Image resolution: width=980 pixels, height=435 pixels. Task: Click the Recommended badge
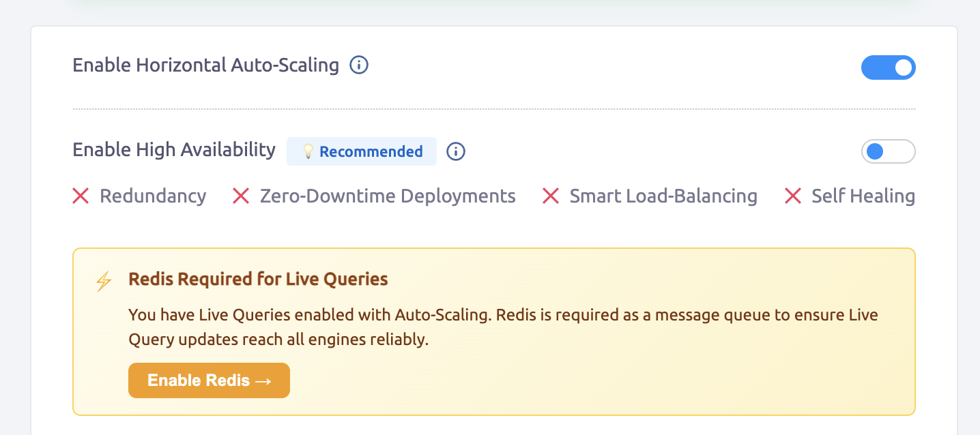(x=362, y=151)
